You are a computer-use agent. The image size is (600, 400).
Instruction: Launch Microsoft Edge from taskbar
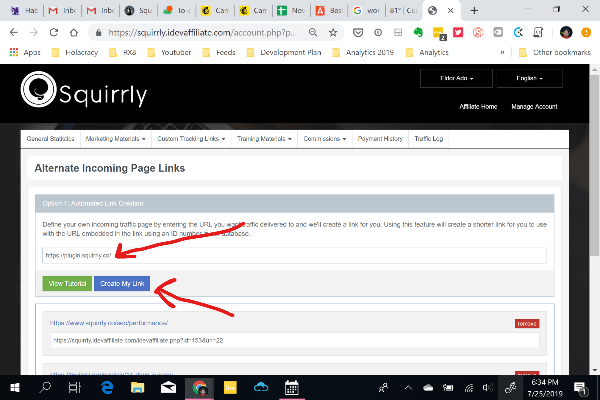pyautogui.click(x=107, y=388)
